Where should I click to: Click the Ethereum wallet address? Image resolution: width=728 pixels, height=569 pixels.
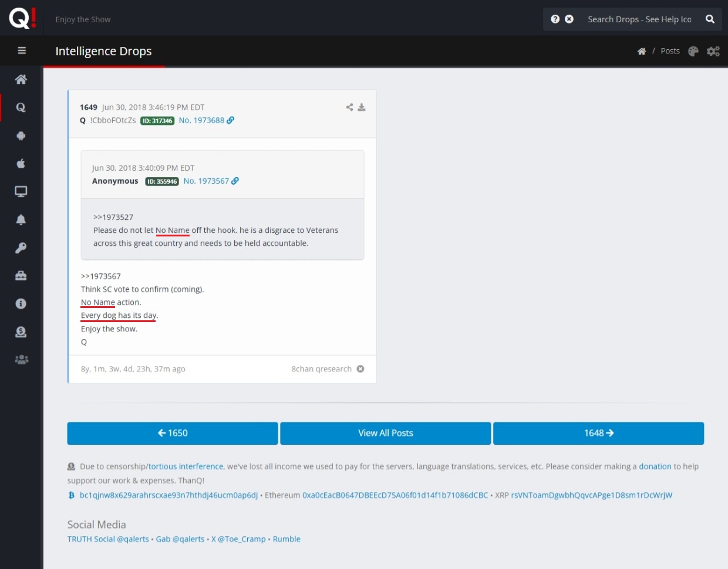tap(395, 495)
